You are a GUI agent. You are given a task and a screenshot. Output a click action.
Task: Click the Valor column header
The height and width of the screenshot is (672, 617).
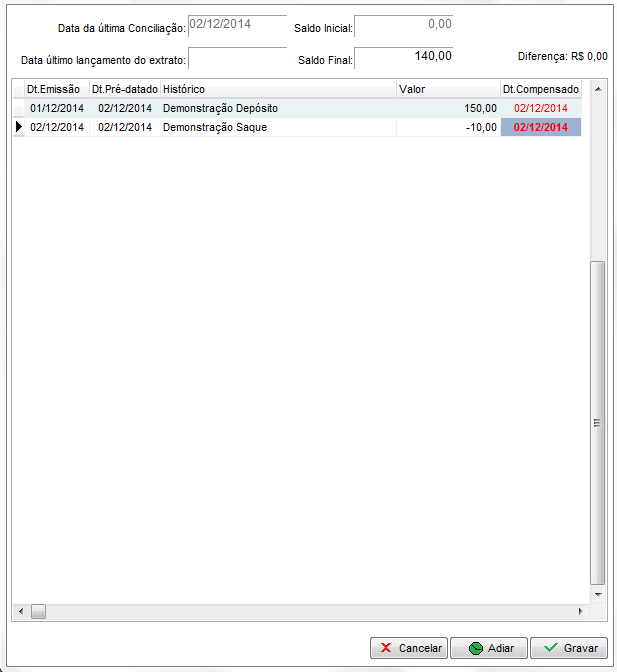point(447,90)
